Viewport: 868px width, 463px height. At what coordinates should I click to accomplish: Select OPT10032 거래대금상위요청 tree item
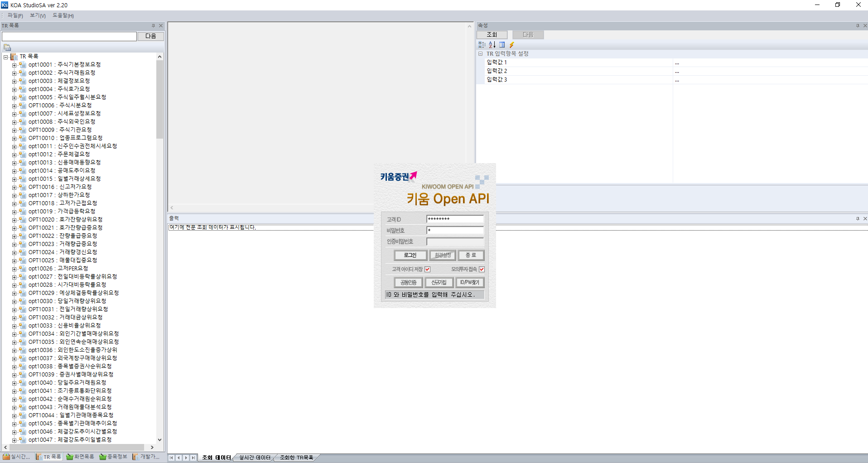coord(66,318)
